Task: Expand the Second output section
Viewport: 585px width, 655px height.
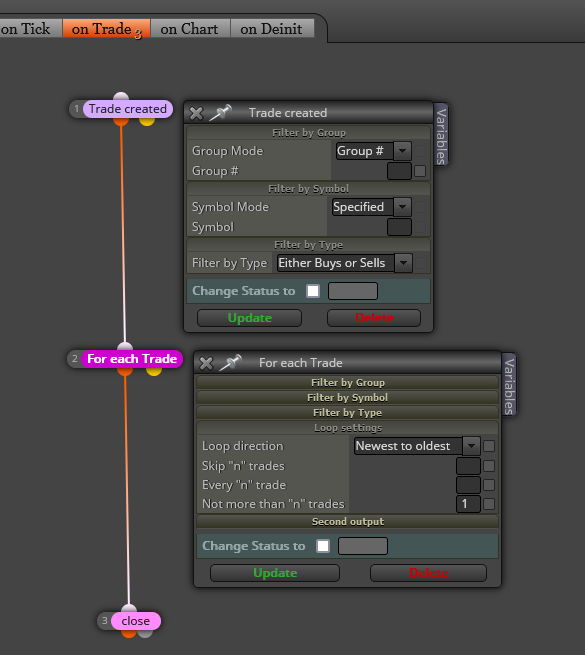Action: click(348, 522)
